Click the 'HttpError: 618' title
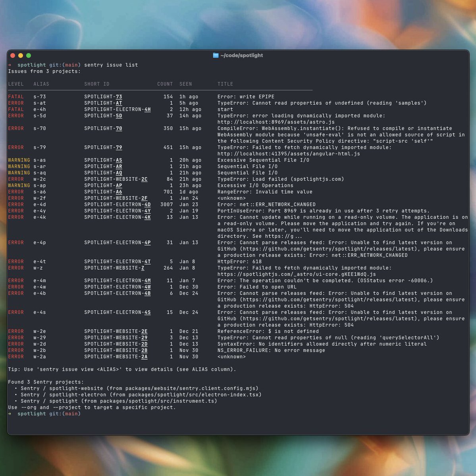The image size is (476, 476). pos(240,262)
